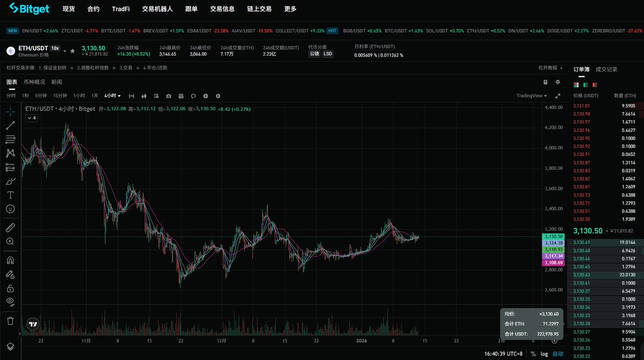Click the Bitget logo

(x=30, y=9)
